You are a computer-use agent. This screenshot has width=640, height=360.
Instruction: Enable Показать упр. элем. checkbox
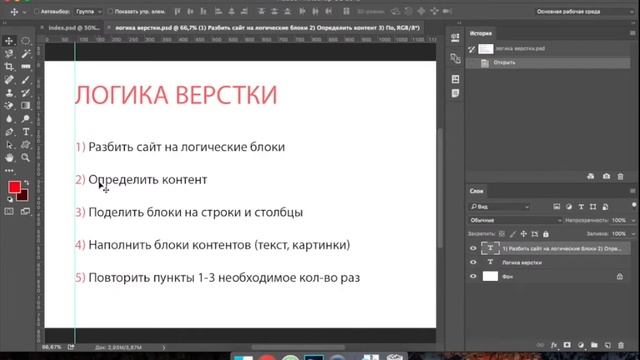tap(110, 12)
